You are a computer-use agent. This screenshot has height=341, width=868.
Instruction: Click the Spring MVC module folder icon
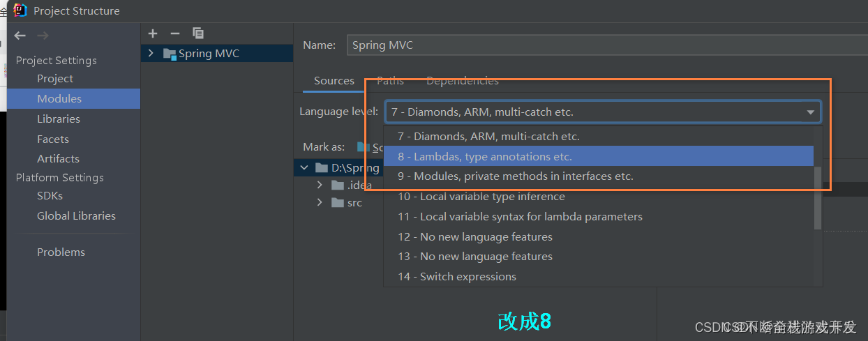(170, 54)
